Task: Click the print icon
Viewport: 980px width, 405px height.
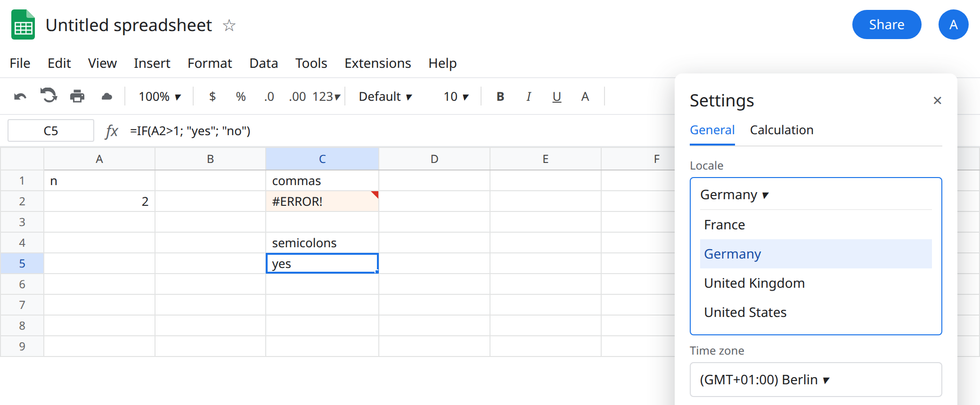Action: pos(77,97)
